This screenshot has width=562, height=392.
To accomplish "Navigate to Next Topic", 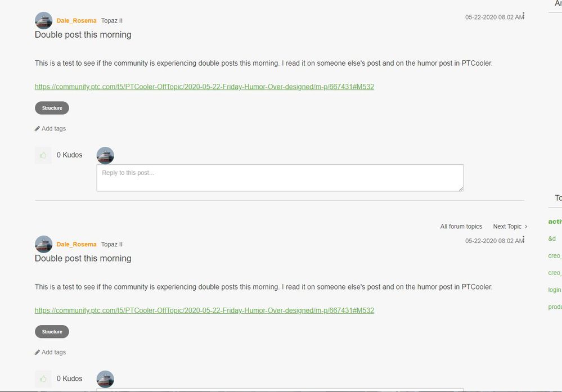I will [x=507, y=227].
